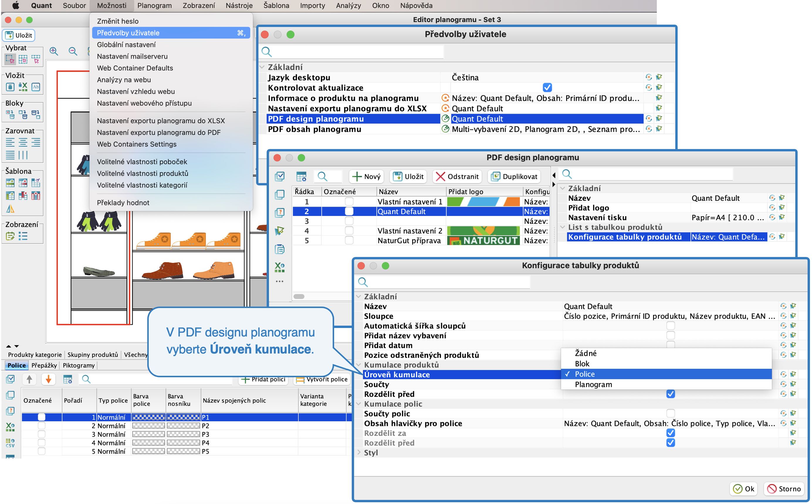Click the CSV export icon in shelves sidebar
This screenshot has height=504, width=812.
pos(10,443)
